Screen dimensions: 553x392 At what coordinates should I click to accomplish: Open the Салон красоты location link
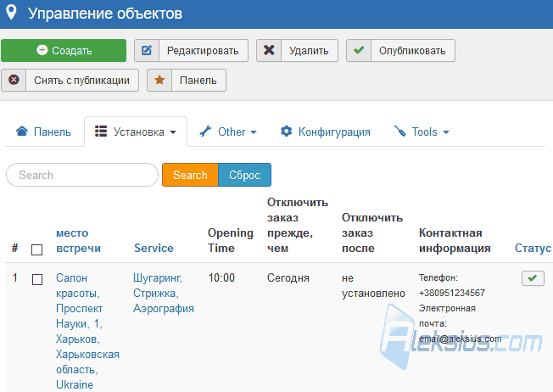coord(87,331)
